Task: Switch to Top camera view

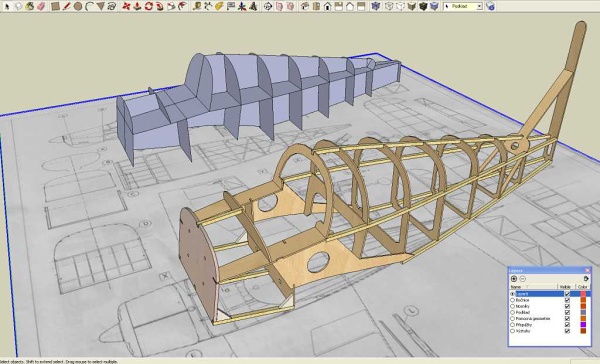Action: tap(316, 6)
